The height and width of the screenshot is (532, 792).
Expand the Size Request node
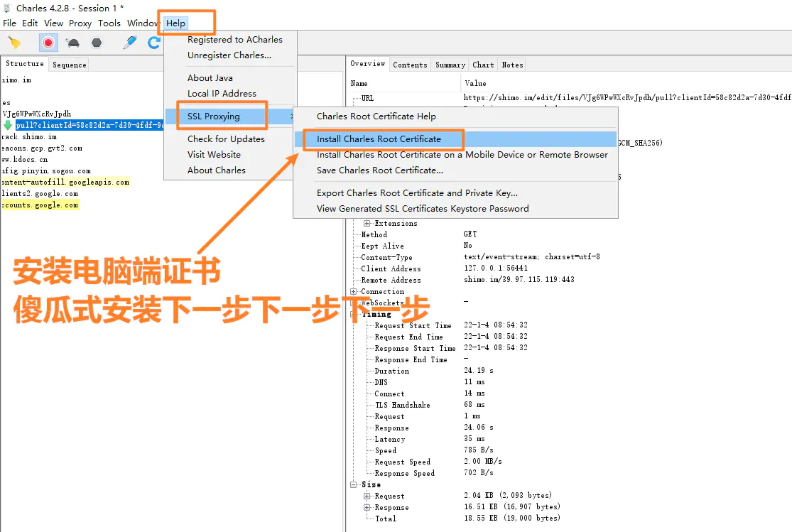tap(367, 496)
